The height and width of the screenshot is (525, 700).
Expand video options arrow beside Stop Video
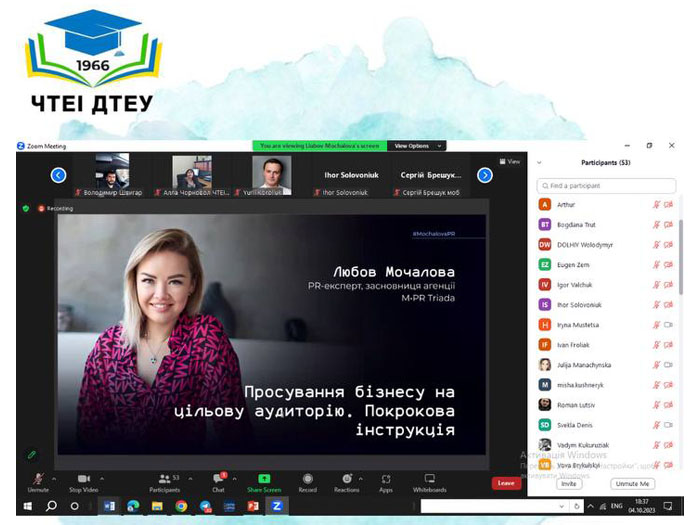102,479
